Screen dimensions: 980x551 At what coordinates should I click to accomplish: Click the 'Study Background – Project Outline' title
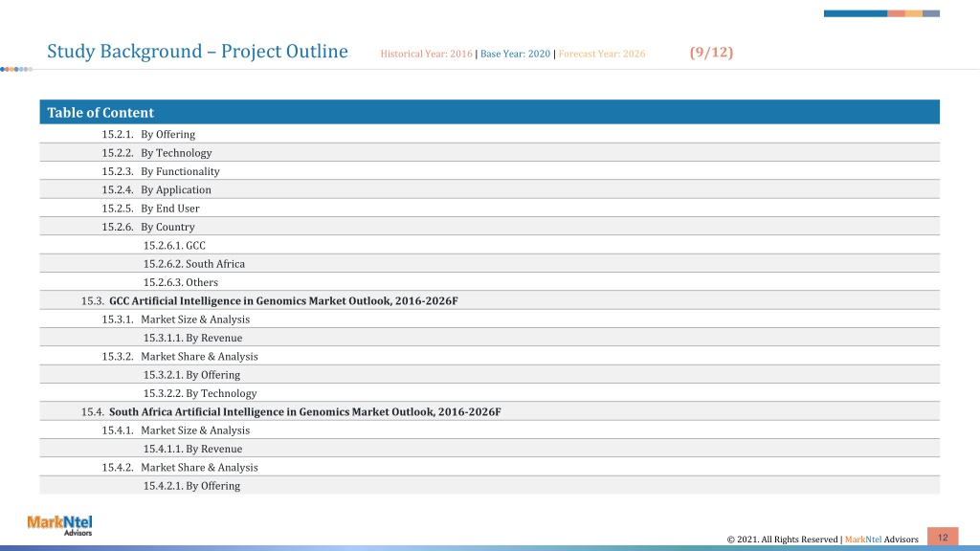(197, 52)
